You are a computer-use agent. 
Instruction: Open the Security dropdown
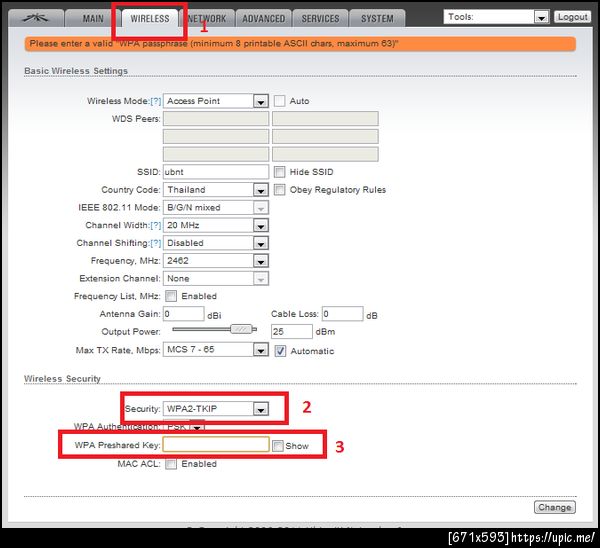point(216,409)
